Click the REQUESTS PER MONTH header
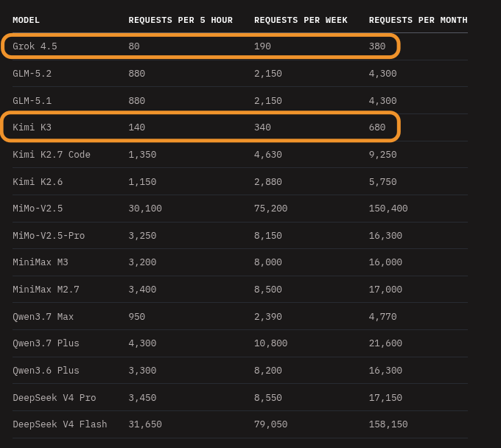Image resolution: width=501 pixels, height=448 pixels. point(418,20)
